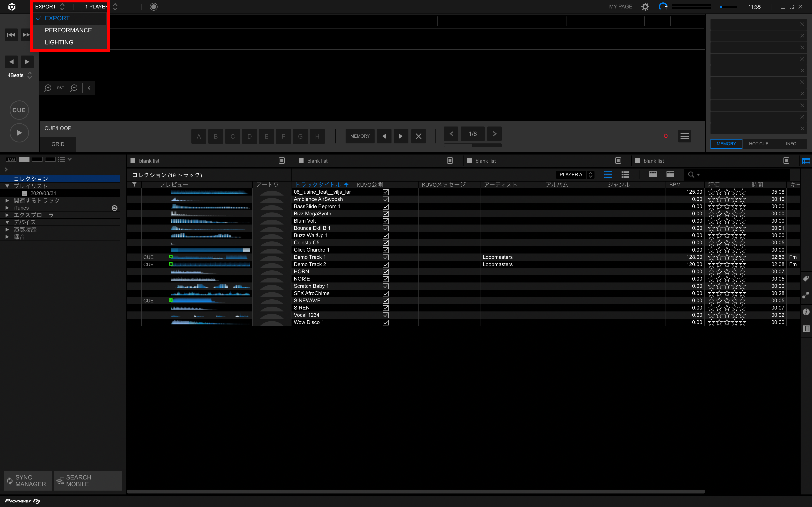Expand the iTunes tree node
812x507 pixels.
tap(7, 208)
